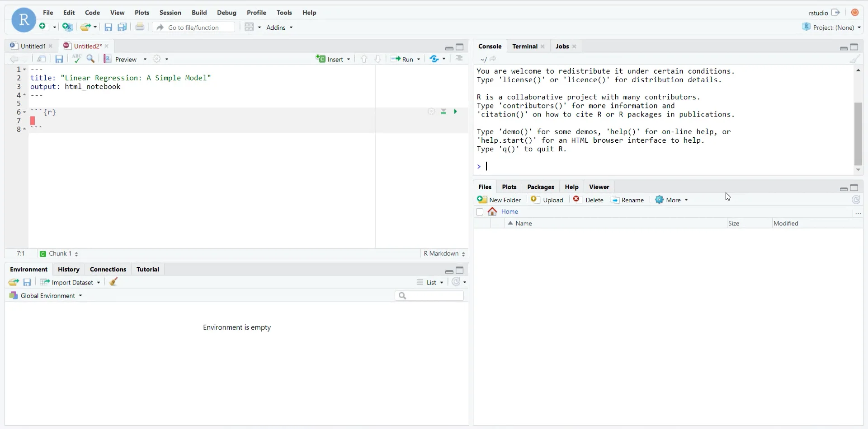Open the More dropdown in Files pane

[672, 200]
